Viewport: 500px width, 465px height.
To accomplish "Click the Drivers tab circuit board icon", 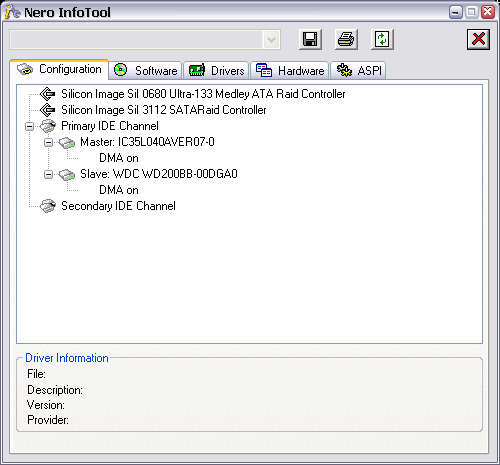I will (x=197, y=70).
